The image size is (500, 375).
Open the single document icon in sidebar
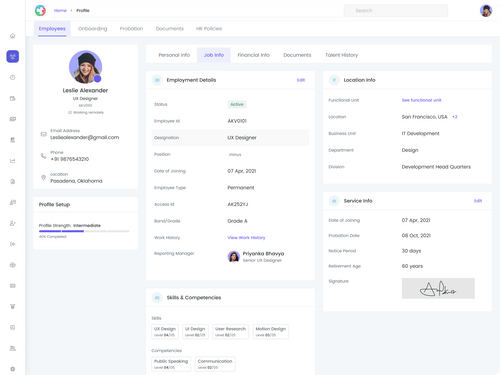point(13,182)
